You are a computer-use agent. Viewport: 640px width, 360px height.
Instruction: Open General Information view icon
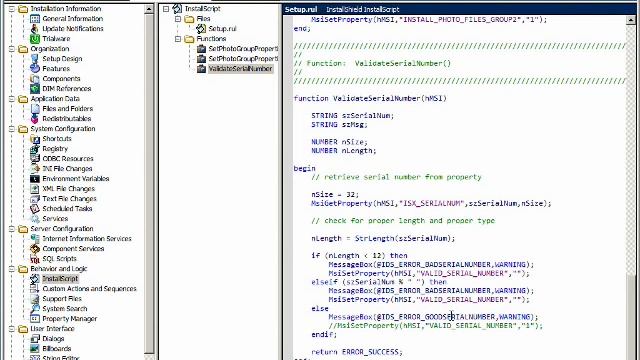click(x=35, y=18)
